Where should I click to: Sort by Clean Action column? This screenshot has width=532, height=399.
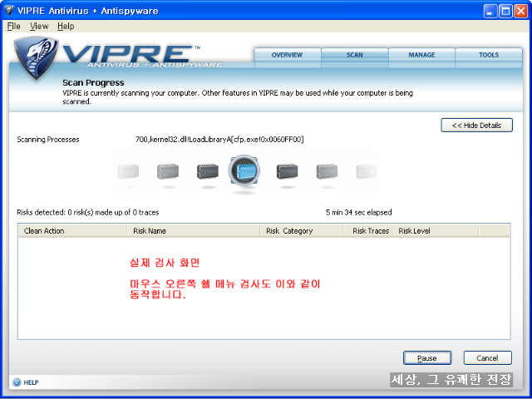click(72, 231)
